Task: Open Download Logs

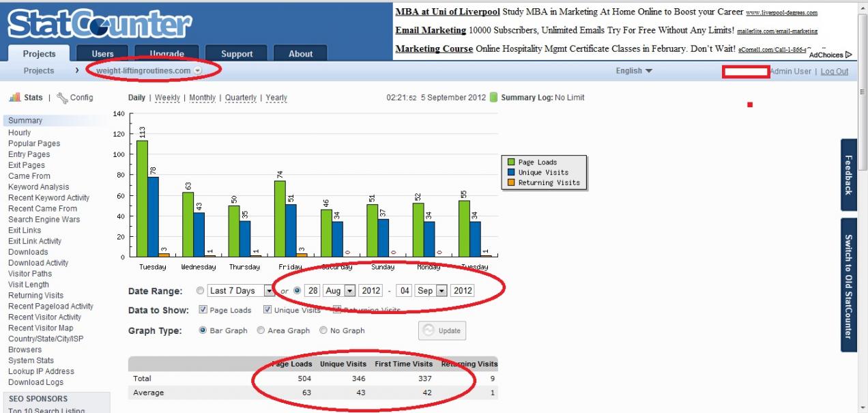Action: (35, 383)
